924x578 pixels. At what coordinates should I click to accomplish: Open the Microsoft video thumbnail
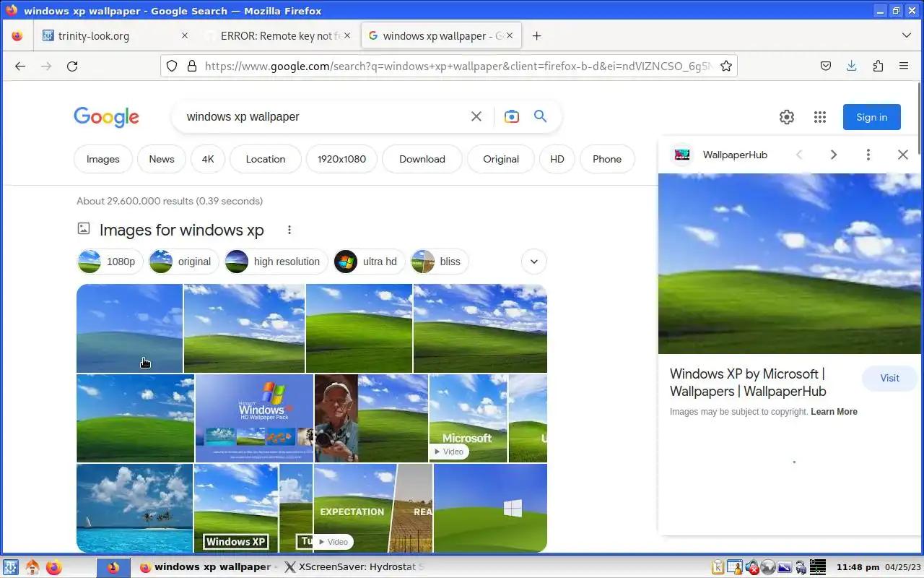tap(468, 418)
